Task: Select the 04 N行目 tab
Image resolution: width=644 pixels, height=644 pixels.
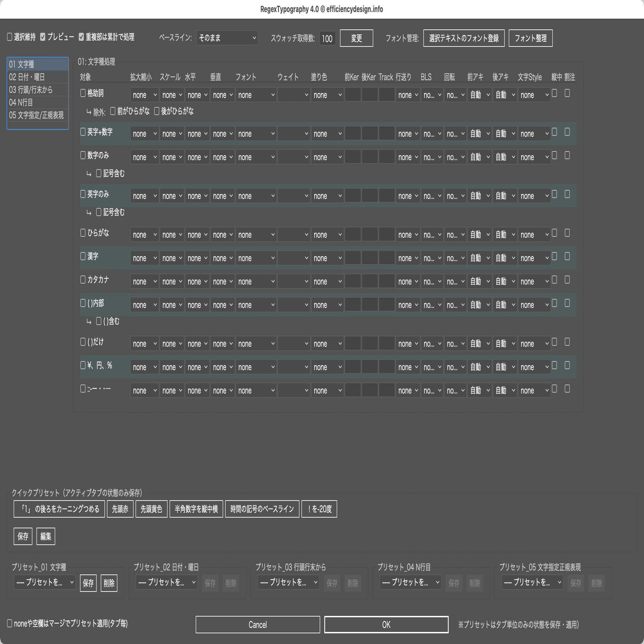Action: click(37, 103)
